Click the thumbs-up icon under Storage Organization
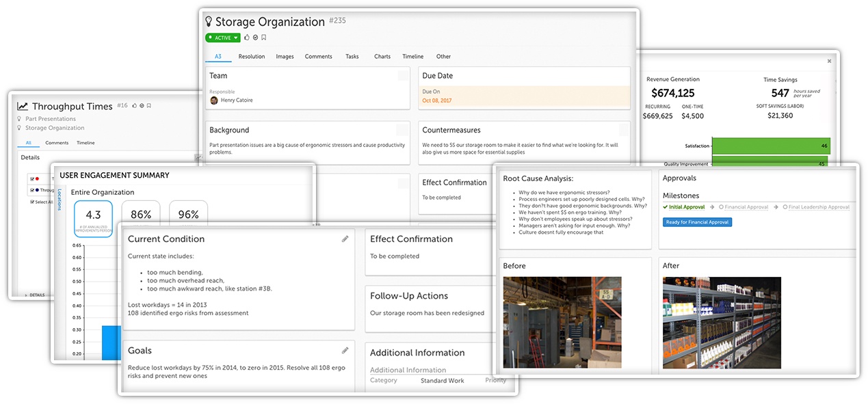Viewport: 868px width, 404px height. (247, 37)
